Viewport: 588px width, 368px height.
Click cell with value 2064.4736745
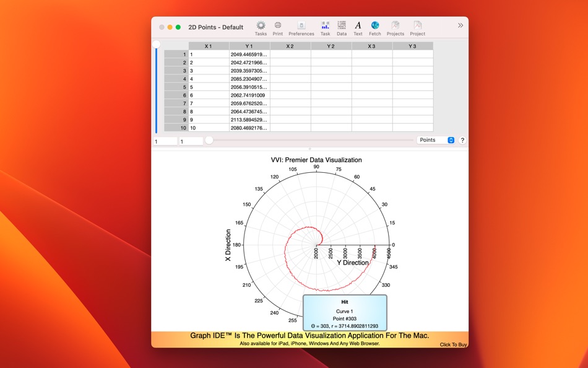click(249, 112)
